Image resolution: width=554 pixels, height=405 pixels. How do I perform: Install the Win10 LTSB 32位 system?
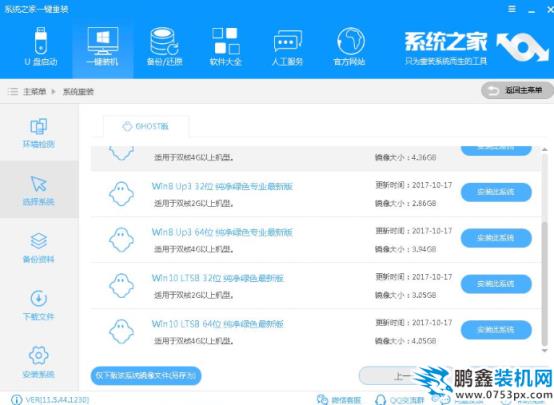tap(496, 284)
